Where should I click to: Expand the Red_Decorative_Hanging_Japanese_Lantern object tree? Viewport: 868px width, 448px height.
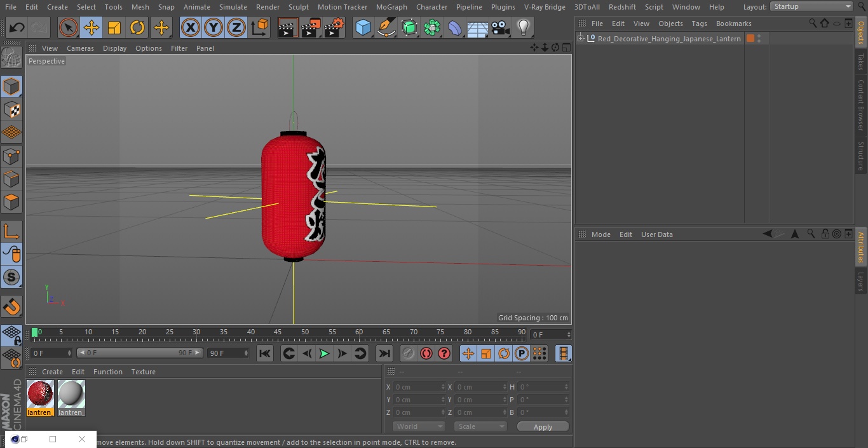(580, 39)
